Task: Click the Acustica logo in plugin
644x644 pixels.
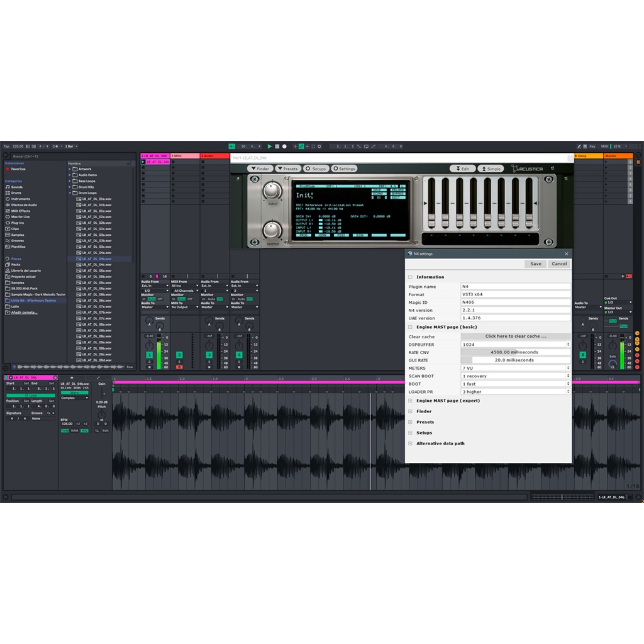Action: tap(527, 169)
